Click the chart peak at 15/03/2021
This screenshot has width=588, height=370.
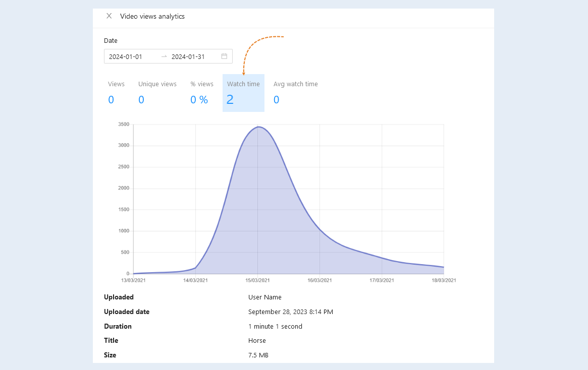258,127
